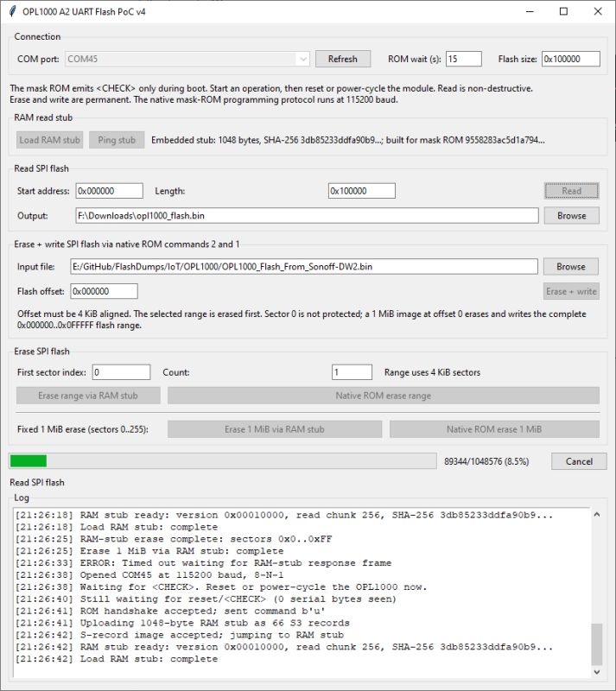Screen dimensions: 616x691
Task: Open the COM port dropdown arrow
Action: click(x=303, y=59)
